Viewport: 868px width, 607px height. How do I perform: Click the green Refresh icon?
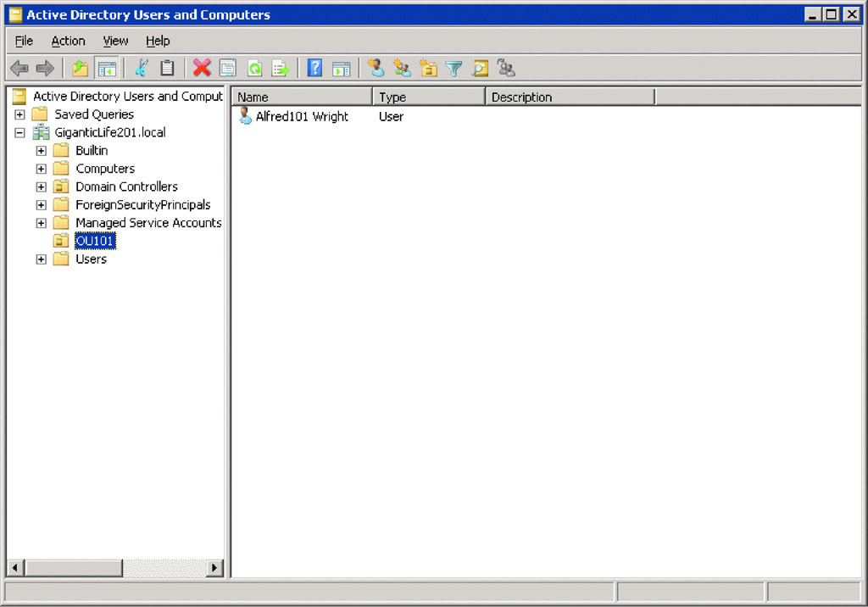pyautogui.click(x=254, y=69)
